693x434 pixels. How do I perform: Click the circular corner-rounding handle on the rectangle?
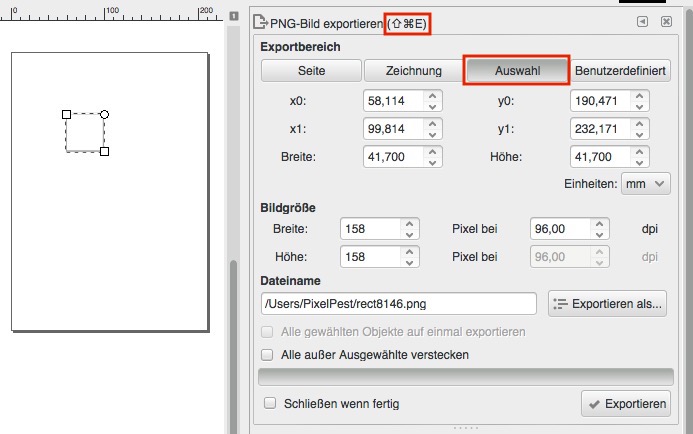tap(104, 114)
